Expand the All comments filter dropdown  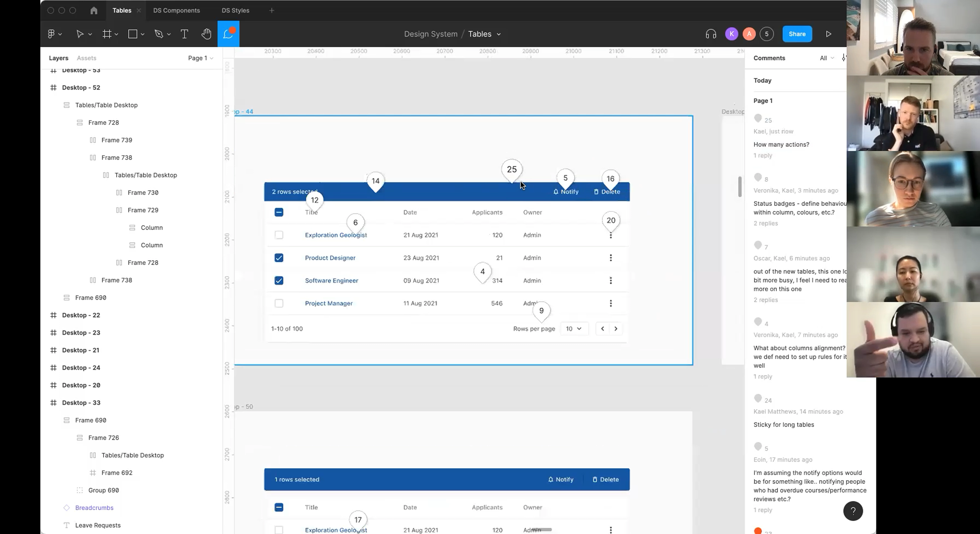(827, 58)
